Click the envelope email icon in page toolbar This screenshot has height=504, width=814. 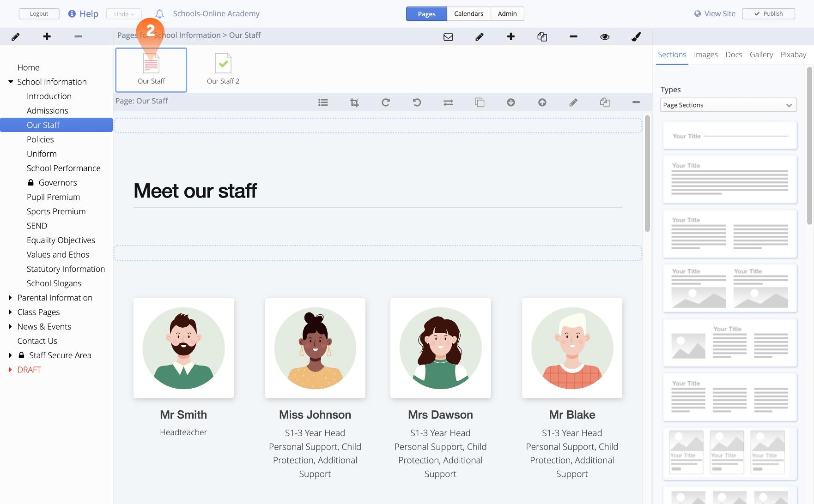(448, 37)
